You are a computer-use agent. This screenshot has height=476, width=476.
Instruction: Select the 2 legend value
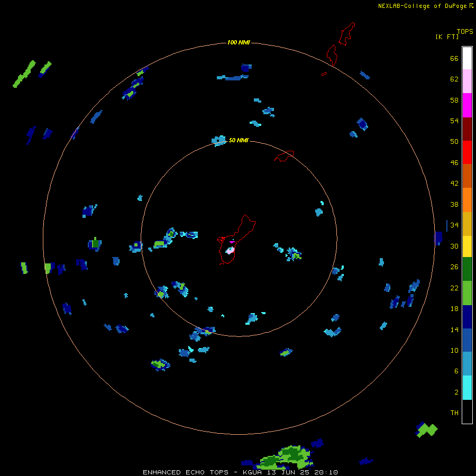coord(456,392)
